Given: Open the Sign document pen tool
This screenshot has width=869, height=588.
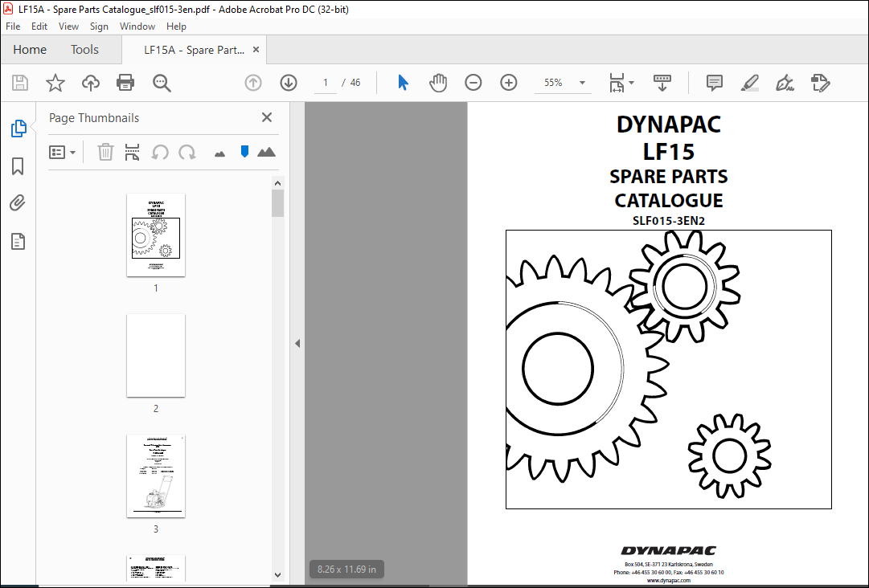Looking at the screenshot, I should pos(785,83).
